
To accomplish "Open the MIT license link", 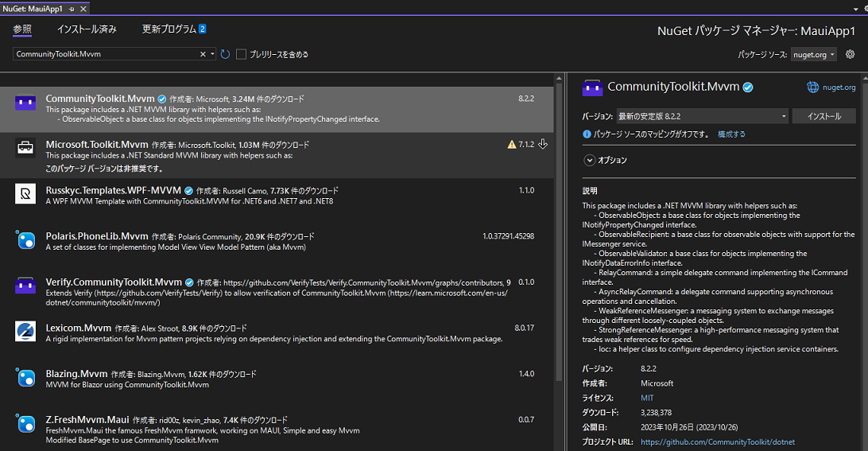I will 647,398.
